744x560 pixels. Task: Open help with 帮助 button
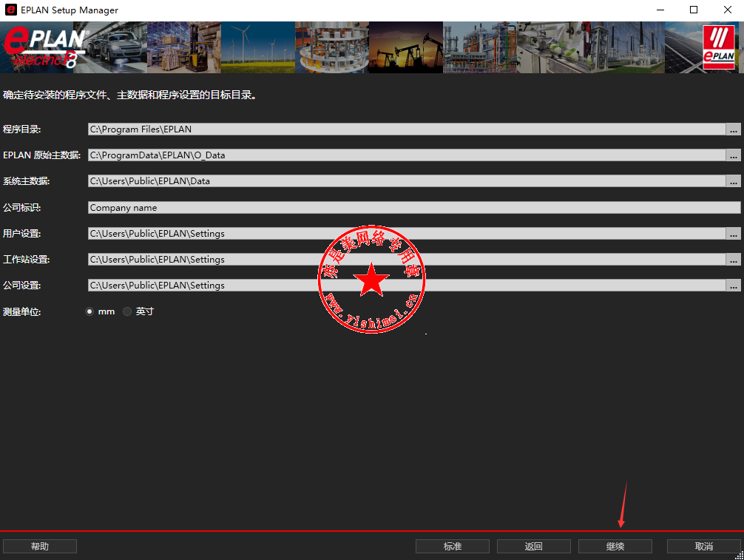click(x=40, y=546)
